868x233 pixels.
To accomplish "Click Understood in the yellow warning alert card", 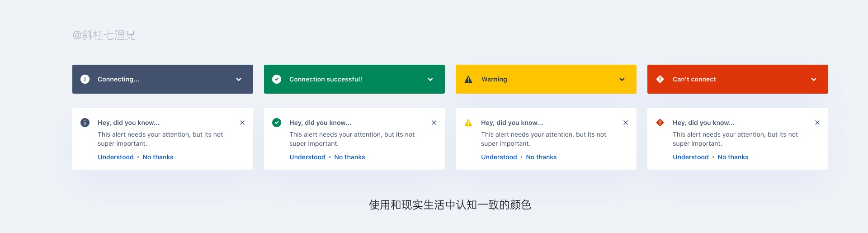I will 499,157.
